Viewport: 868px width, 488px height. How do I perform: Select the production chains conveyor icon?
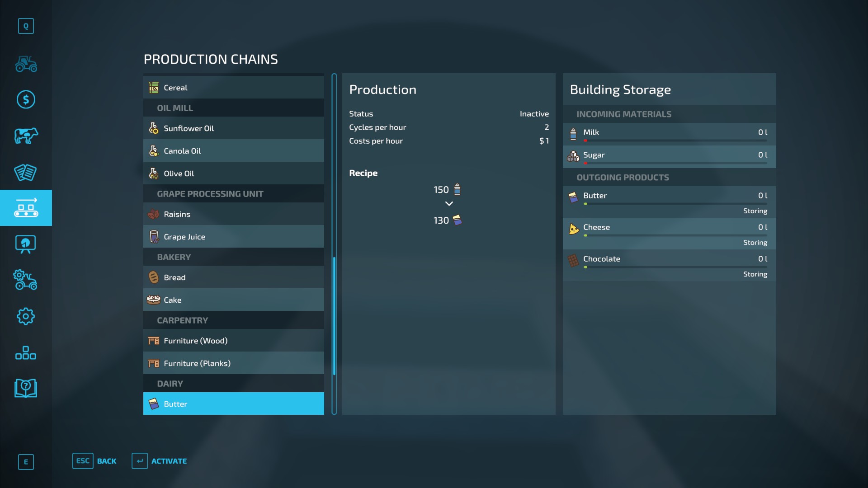coord(26,208)
